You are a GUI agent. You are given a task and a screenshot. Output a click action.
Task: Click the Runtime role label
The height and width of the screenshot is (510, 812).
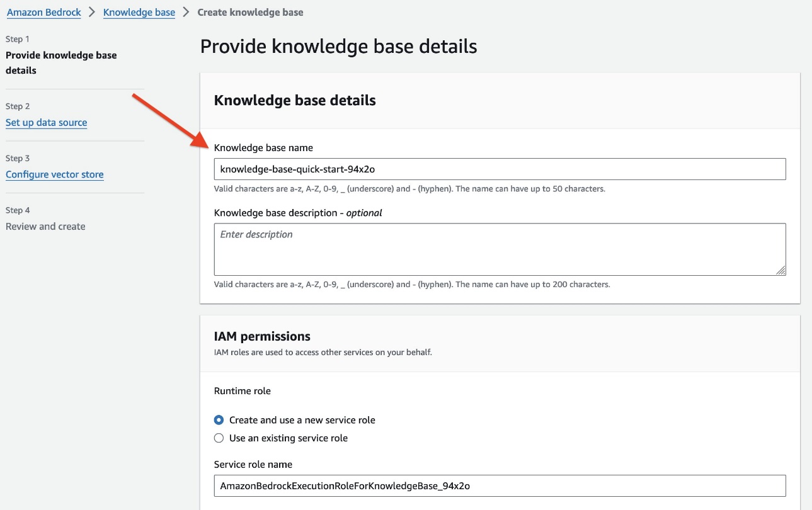pos(243,391)
